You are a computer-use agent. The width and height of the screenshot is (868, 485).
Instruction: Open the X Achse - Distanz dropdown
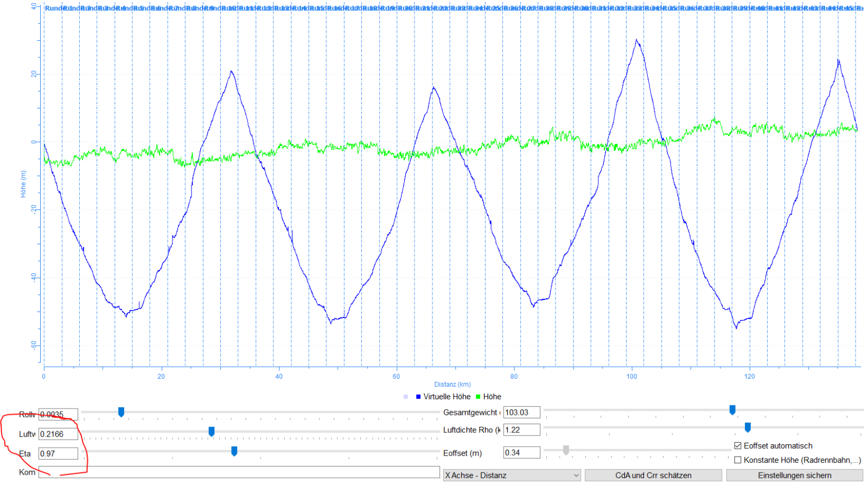pos(512,475)
